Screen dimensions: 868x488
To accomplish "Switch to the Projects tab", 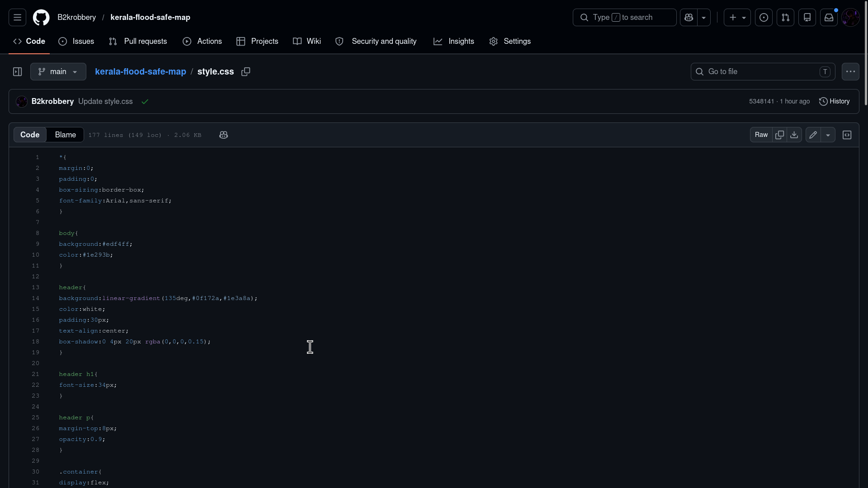I will click(257, 41).
